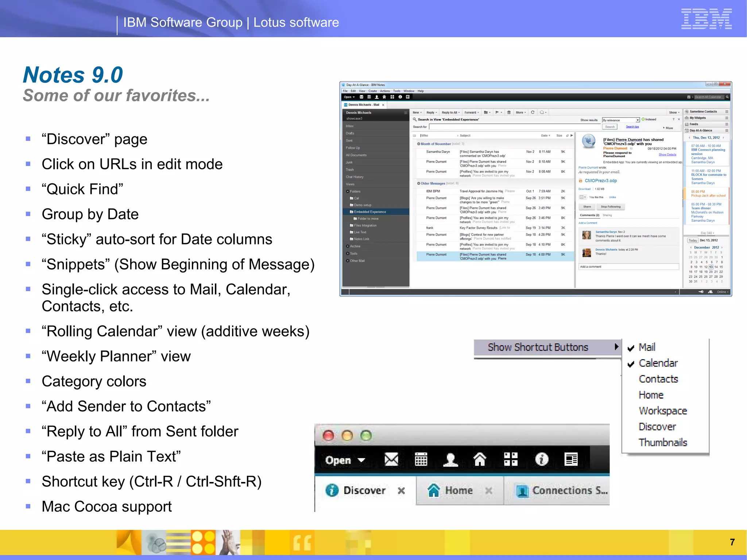The width and height of the screenshot is (747, 560).
Task: Click the Sametime Contacts panel icon
Action: (x=687, y=112)
